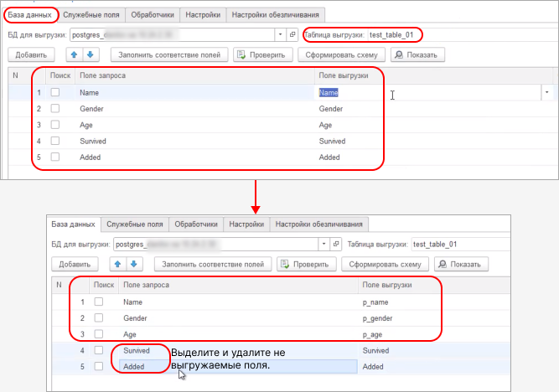Open the БД для выгрузки dropdown in the bottom panel

tap(323, 244)
